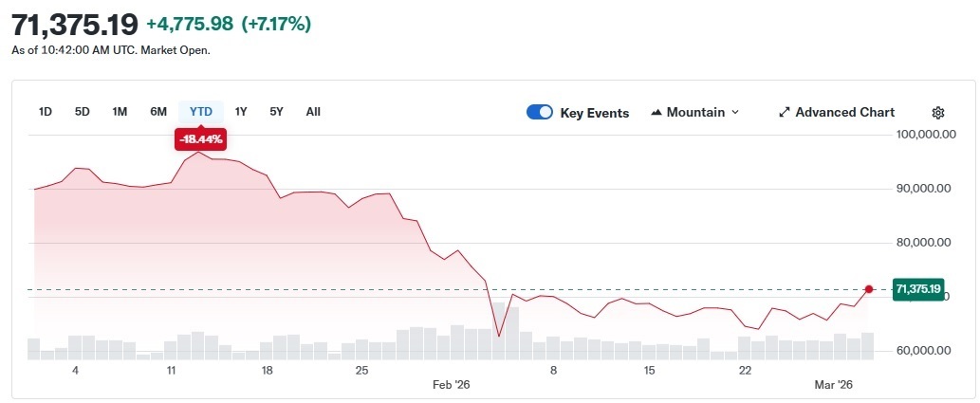Choose the 1M range tab
The height and width of the screenshot is (403, 980).
tap(120, 112)
